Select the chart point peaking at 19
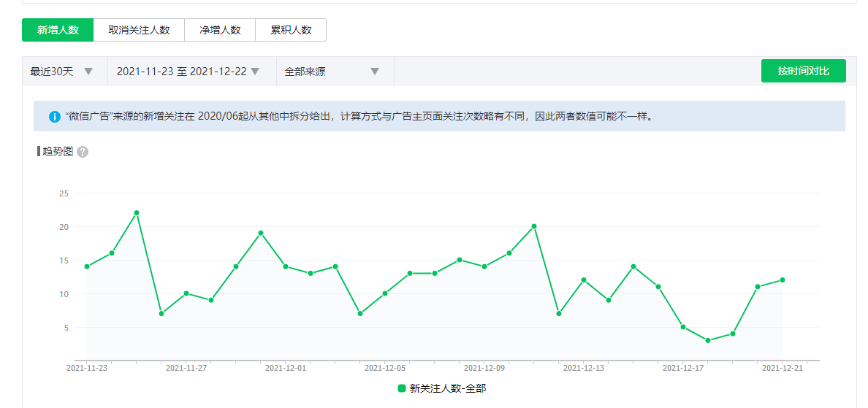The height and width of the screenshot is (408, 868). 261,233
